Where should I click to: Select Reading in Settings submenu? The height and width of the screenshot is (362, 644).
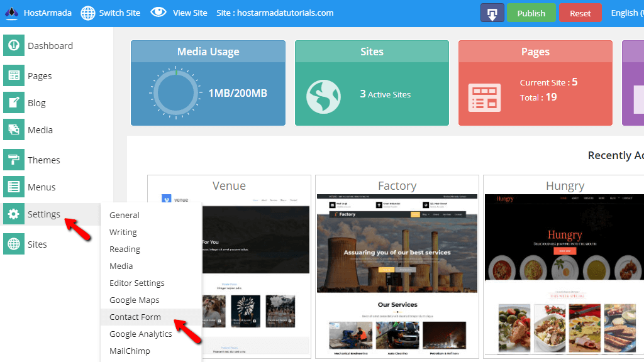tap(125, 249)
